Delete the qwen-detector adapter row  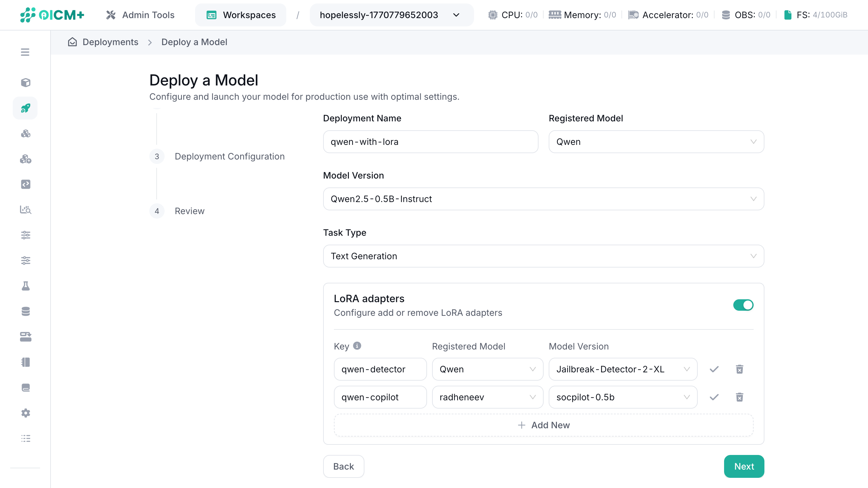740,369
